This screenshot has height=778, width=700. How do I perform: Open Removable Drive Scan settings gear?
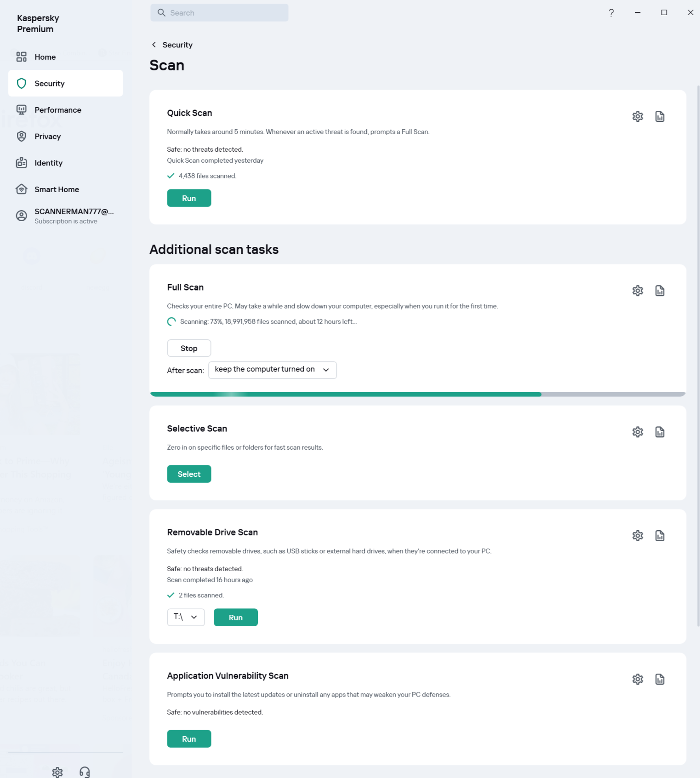(637, 536)
